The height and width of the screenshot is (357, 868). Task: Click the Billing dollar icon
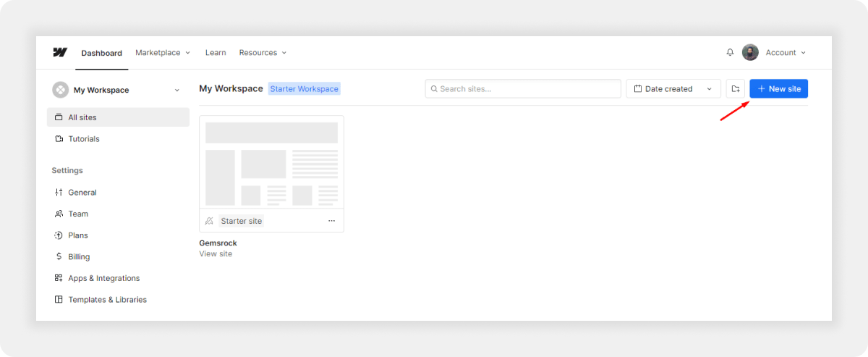pos(59,256)
